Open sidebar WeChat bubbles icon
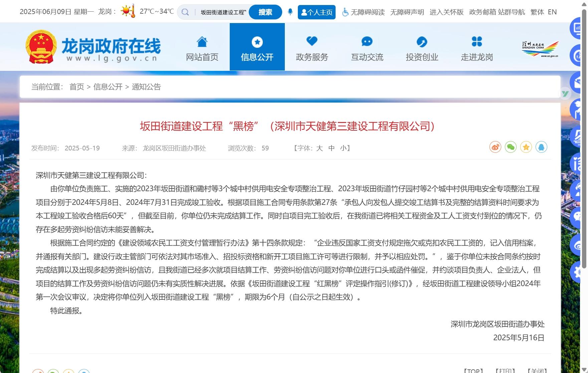The width and height of the screenshot is (588, 373). pyautogui.click(x=576, y=218)
